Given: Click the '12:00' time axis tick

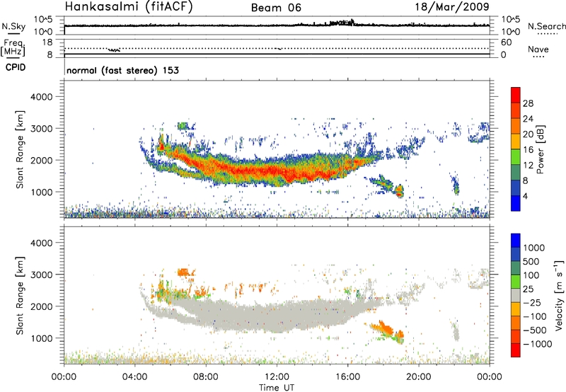Looking at the screenshot, I should (x=277, y=377).
